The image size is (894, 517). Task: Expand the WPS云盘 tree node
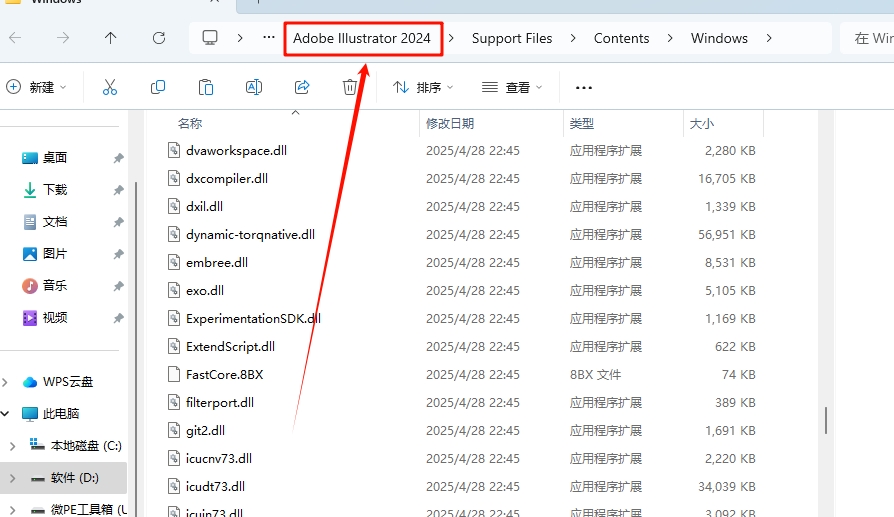click(x=5, y=382)
